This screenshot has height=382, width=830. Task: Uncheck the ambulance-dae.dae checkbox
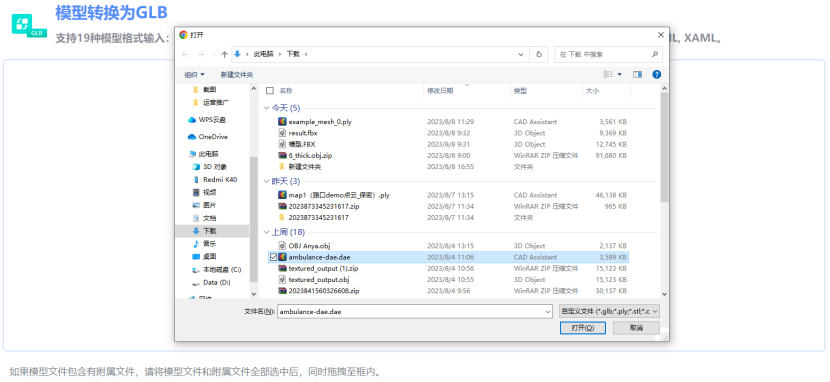coord(273,257)
